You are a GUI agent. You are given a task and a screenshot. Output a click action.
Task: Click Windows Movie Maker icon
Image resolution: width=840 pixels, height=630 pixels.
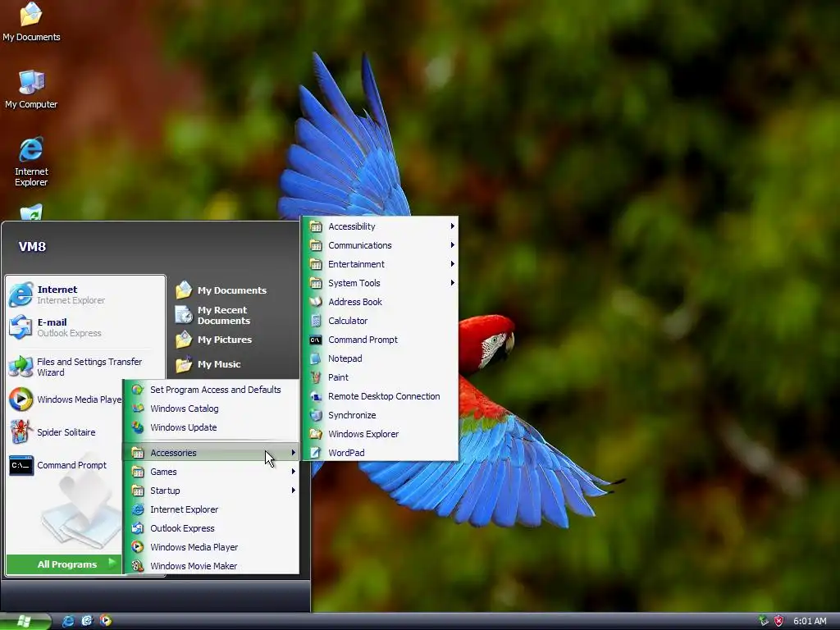pos(138,566)
